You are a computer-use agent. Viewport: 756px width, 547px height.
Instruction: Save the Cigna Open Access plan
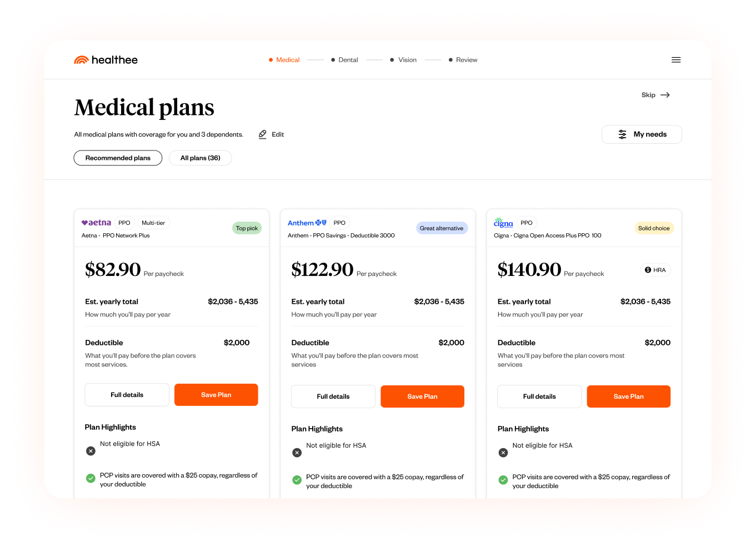coord(628,397)
